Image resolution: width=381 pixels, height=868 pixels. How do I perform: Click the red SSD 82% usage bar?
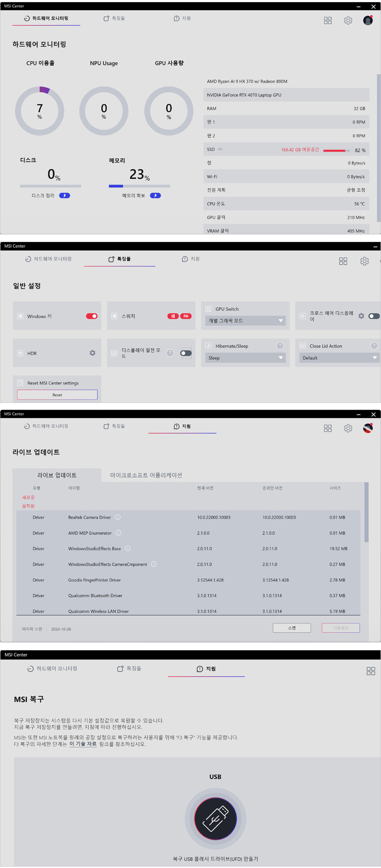[336, 151]
